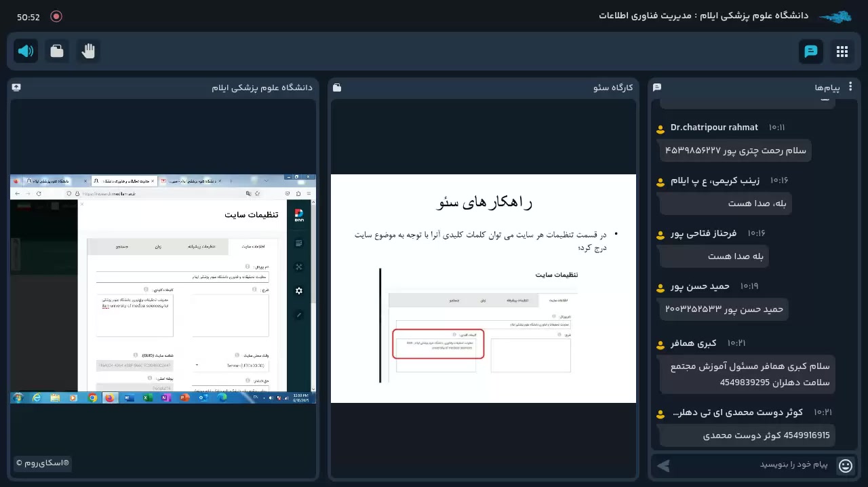This screenshot has width=868, height=487.
Task: Select first browser tab دانشگاه علوم پزشکی
Action: (x=57, y=181)
